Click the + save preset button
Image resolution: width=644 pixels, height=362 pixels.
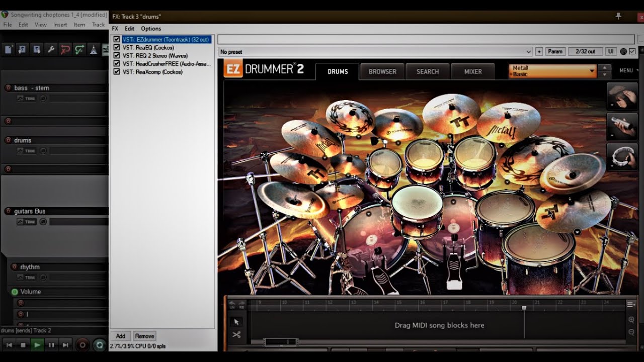click(539, 51)
